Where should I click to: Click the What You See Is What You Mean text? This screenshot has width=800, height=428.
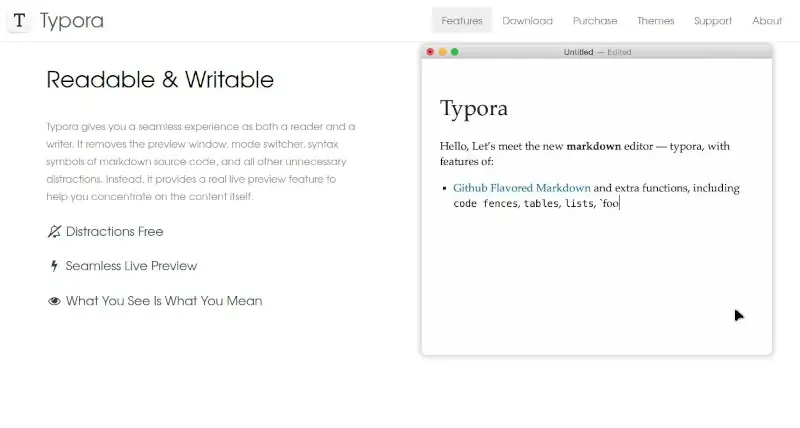click(164, 301)
